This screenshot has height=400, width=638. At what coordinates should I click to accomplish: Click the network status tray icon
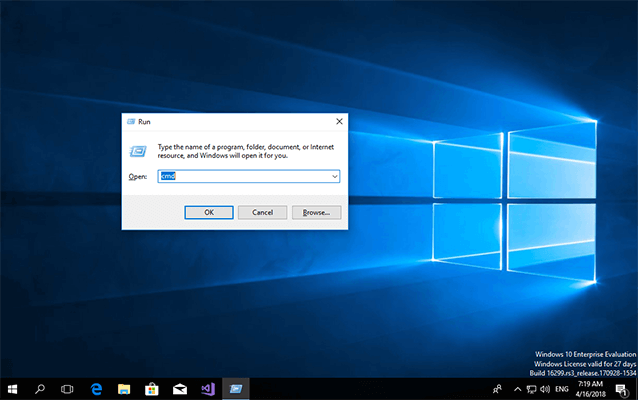pyautogui.click(x=532, y=388)
